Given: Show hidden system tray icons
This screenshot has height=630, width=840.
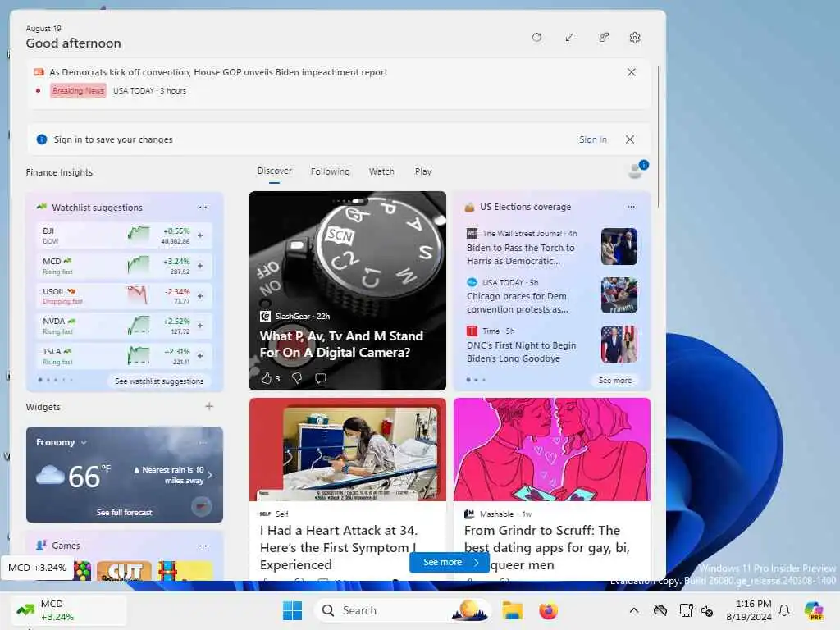Looking at the screenshot, I should click(x=634, y=610).
